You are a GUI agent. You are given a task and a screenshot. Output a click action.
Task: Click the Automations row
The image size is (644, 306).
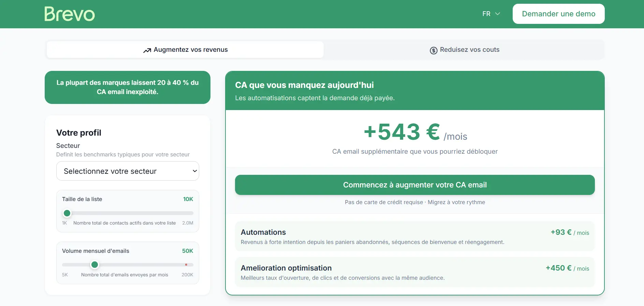414,236
